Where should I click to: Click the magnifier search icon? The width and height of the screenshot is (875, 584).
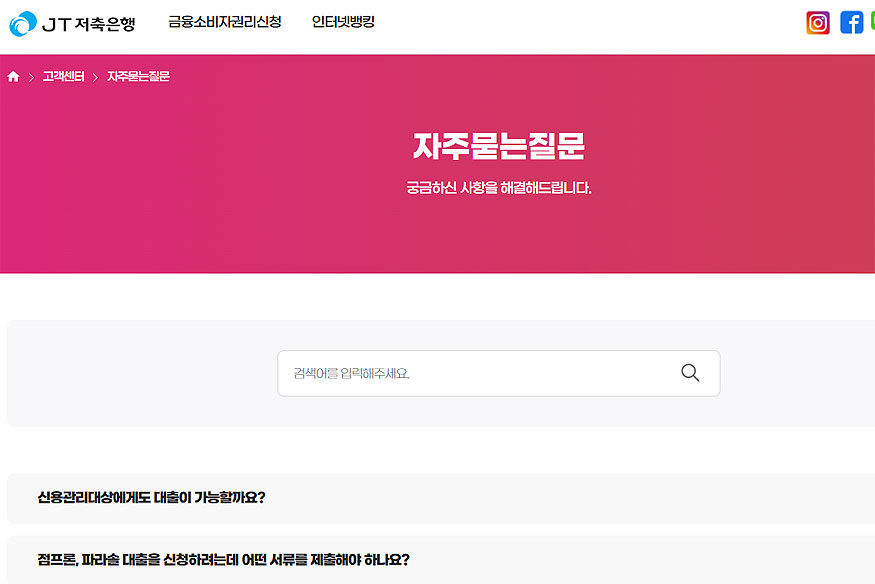click(690, 373)
